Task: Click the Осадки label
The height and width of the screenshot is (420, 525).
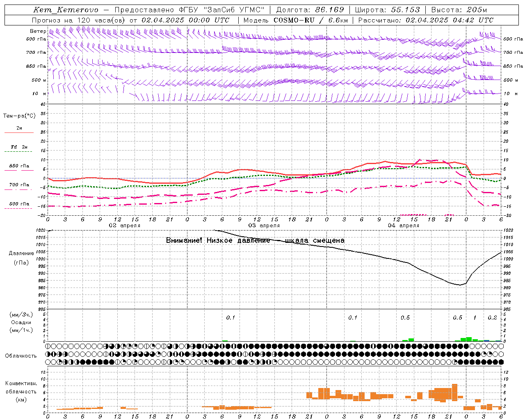Action: [x=21, y=322]
